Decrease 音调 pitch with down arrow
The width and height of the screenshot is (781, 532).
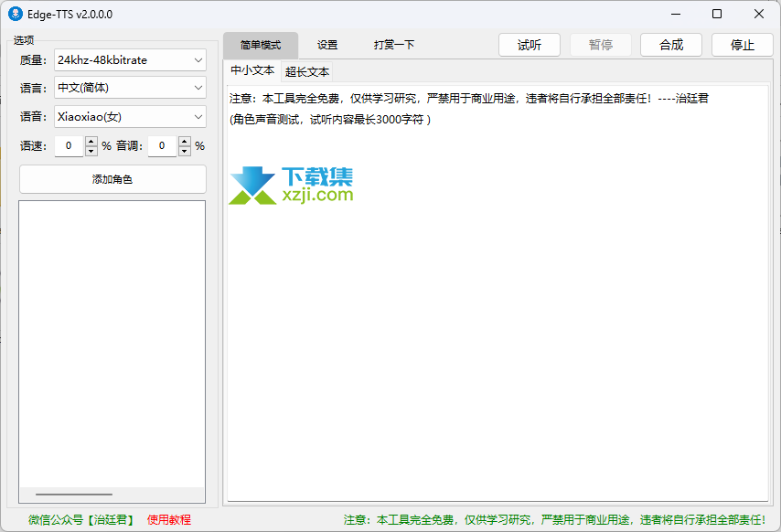(185, 151)
